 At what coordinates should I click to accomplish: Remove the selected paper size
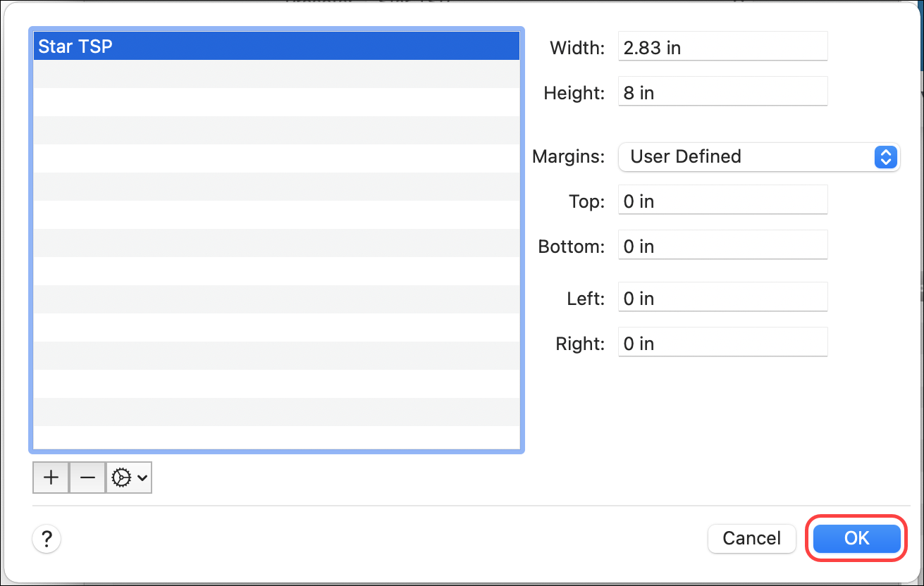tap(87, 478)
